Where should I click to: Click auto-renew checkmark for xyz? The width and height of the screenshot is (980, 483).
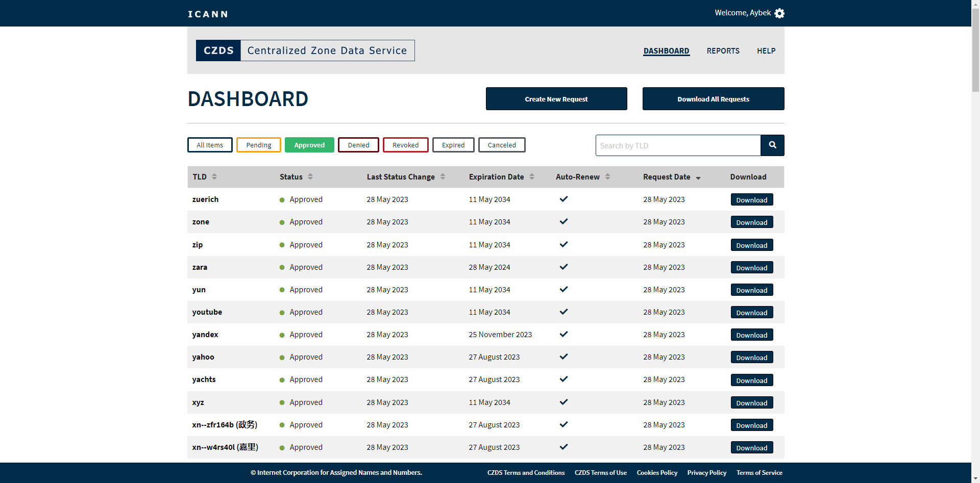pos(563,402)
